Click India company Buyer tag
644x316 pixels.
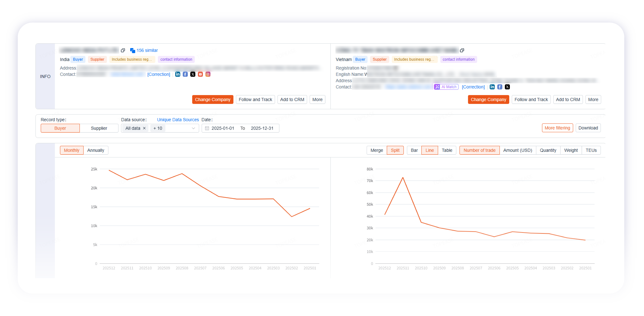pos(78,59)
